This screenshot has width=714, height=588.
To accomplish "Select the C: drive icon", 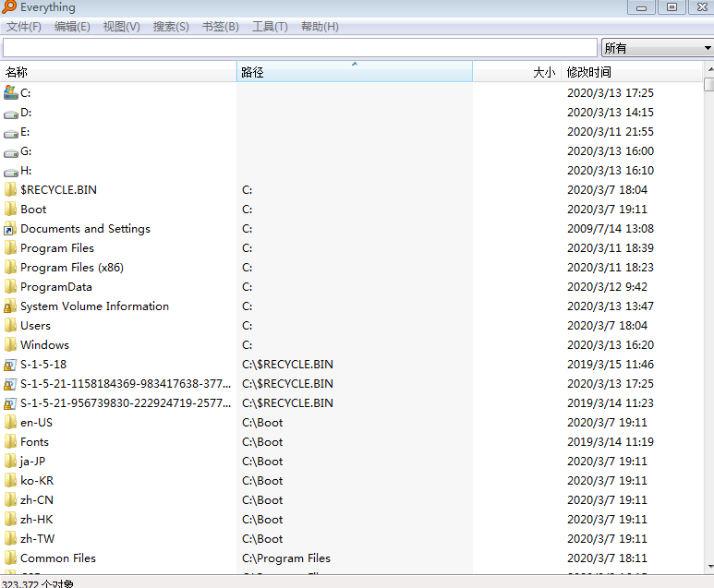I will (x=10, y=93).
